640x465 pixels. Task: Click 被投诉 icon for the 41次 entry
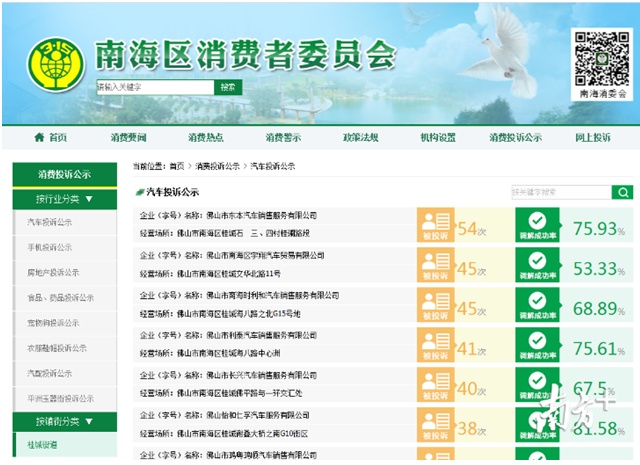click(435, 348)
